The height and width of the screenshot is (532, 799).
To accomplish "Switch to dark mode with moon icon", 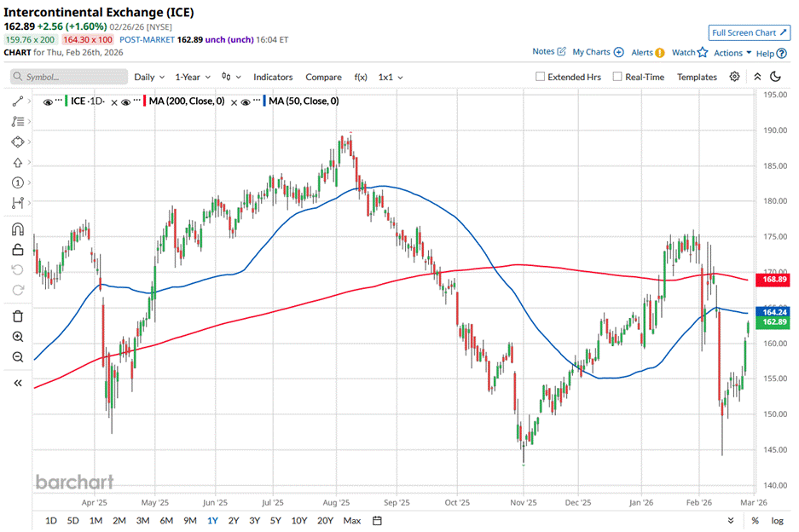I will 776,77.
